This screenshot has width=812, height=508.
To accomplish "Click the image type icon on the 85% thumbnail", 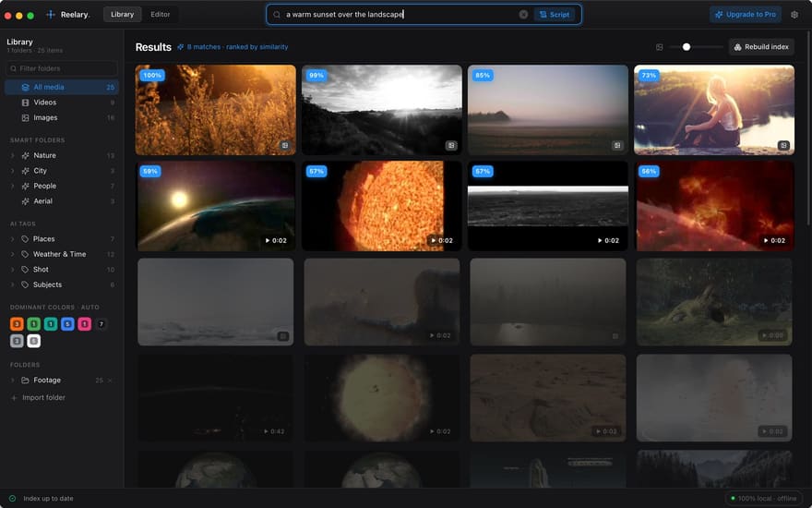I will (617, 146).
